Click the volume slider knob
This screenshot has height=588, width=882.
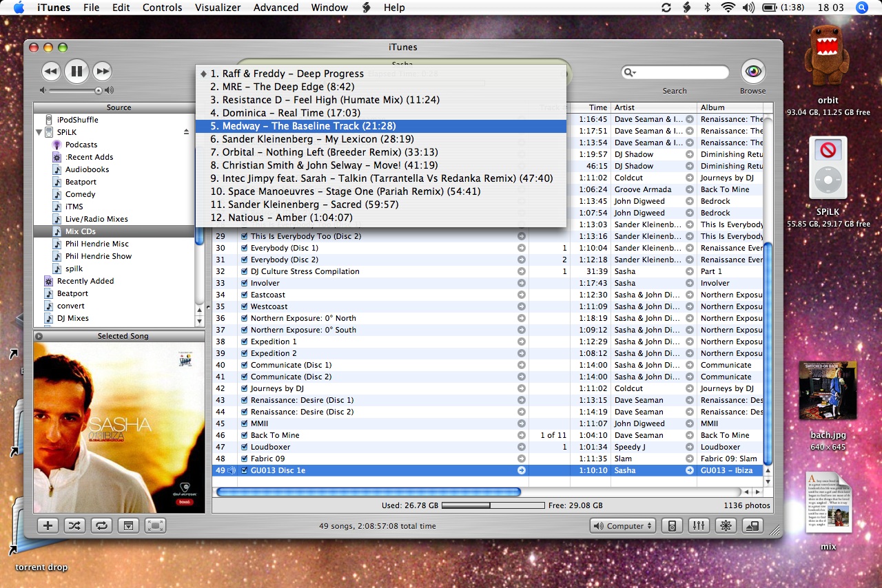click(99, 90)
